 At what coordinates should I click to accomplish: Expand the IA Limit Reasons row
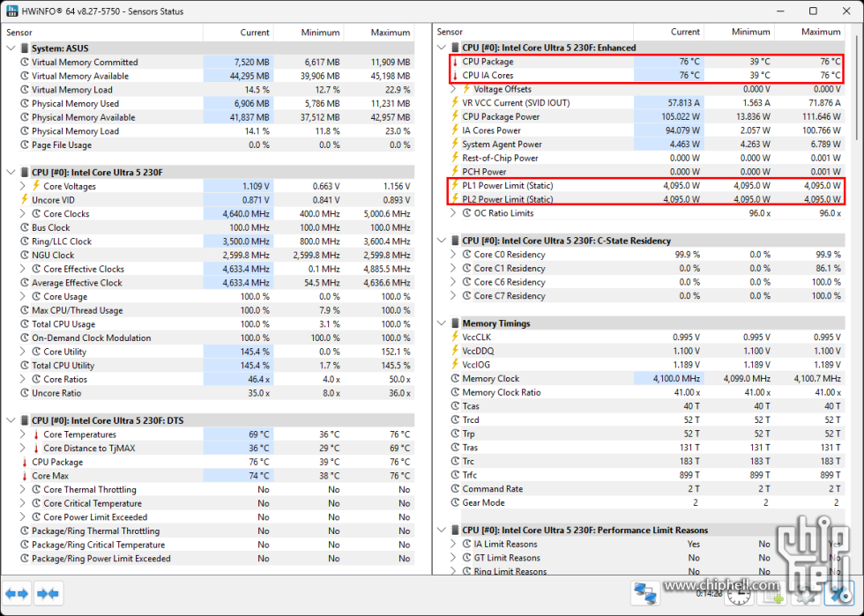tap(453, 544)
